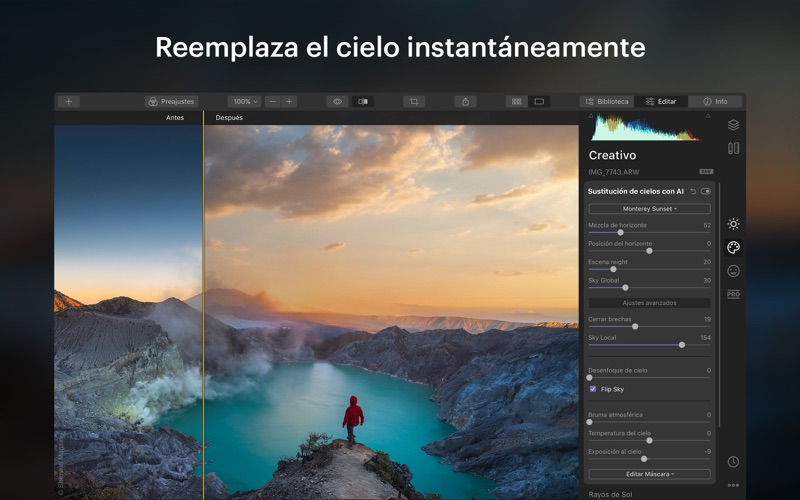Toggle the Sustitución de cielos con AI switch
Image resolution: width=800 pixels, height=500 pixels.
tap(706, 191)
